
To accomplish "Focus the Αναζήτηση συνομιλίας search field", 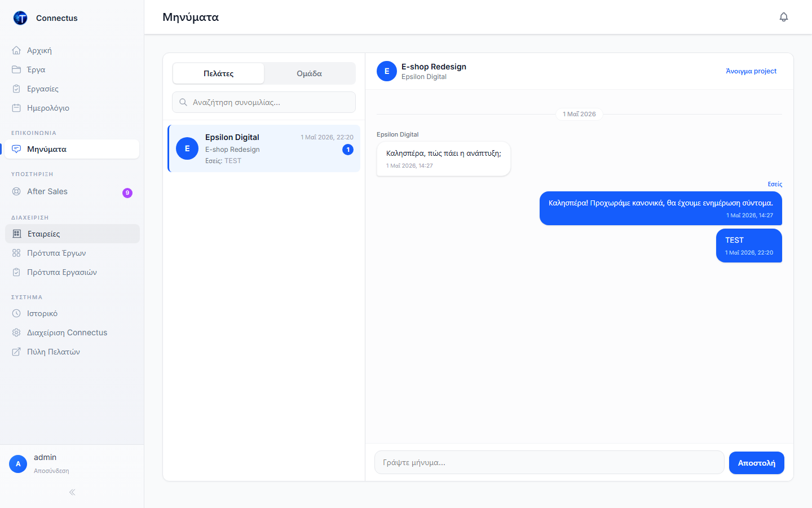I will (x=264, y=102).
